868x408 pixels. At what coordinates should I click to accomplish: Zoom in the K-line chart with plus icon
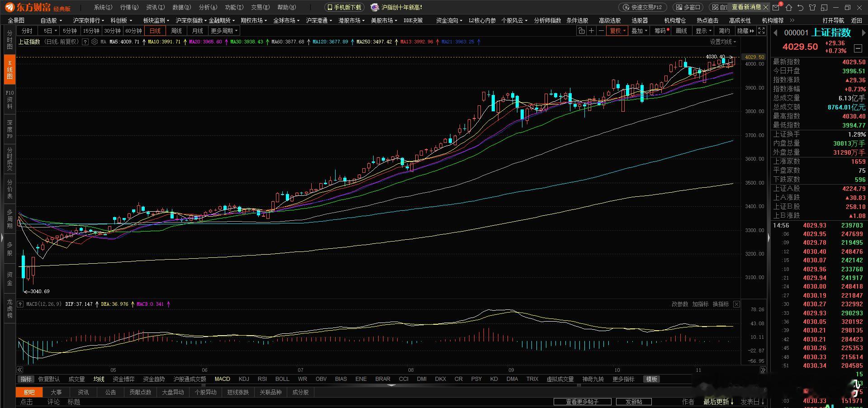tap(591, 31)
